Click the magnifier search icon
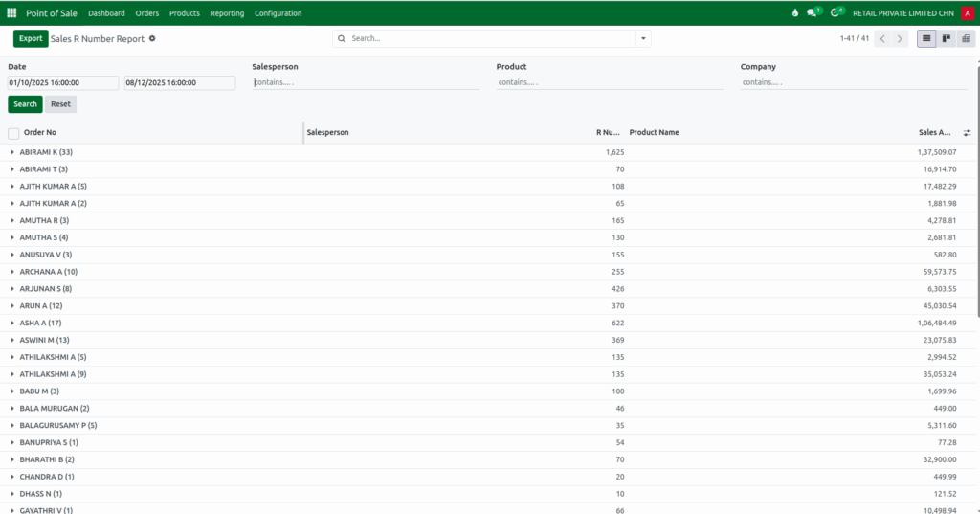The height and width of the screenshot is (514, 980). click(342, 39)
